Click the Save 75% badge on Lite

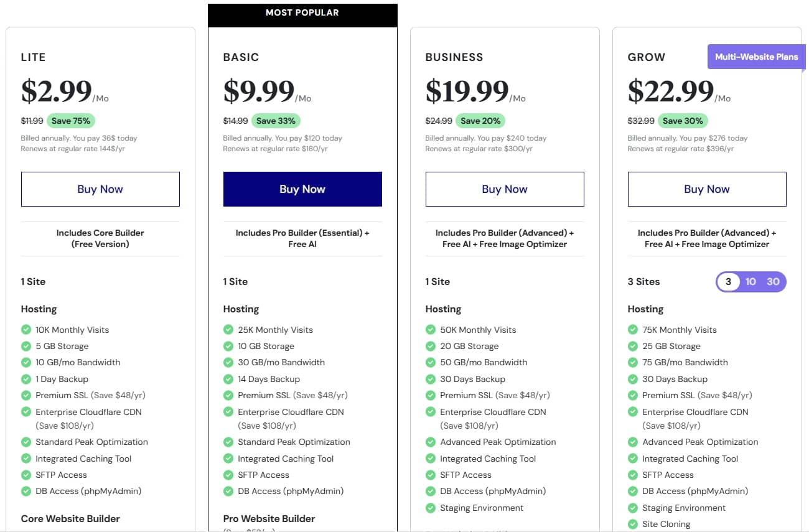(71, 121)
